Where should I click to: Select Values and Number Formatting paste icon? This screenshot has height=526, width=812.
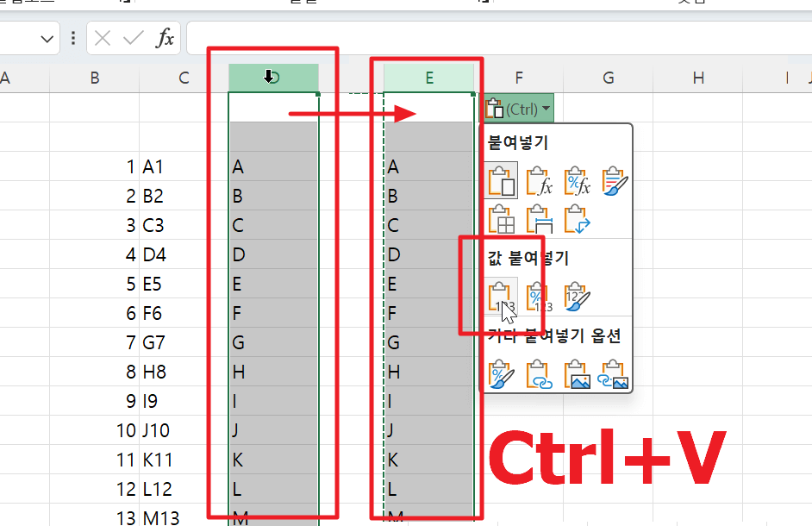point(539,297)
